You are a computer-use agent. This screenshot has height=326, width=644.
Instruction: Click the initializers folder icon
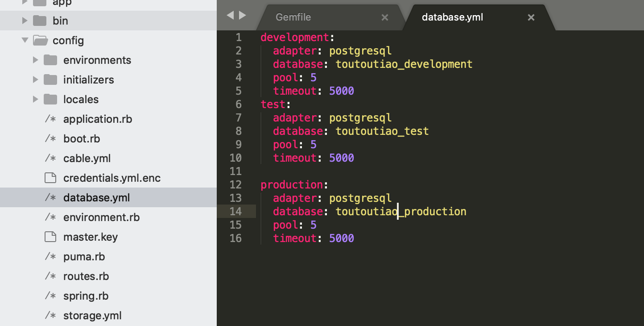[50, 79]
